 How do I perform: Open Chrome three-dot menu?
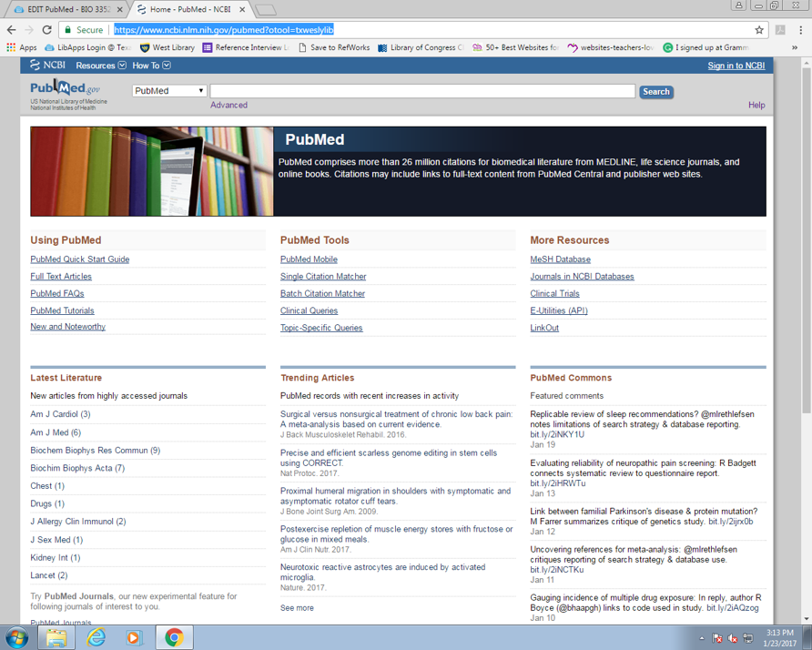pyautogui.click(x=800, y=29)
